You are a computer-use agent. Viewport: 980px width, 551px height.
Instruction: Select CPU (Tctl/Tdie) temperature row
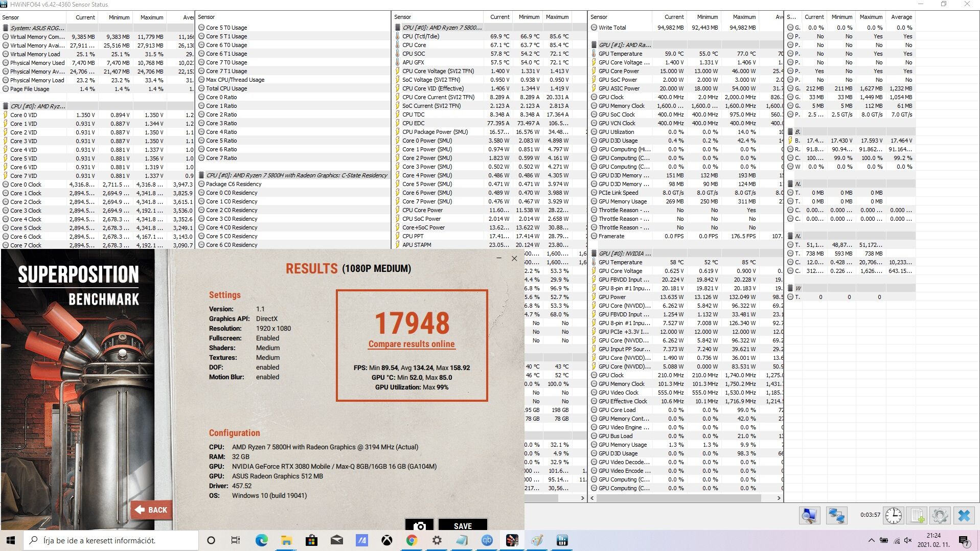tap(490, 36)
